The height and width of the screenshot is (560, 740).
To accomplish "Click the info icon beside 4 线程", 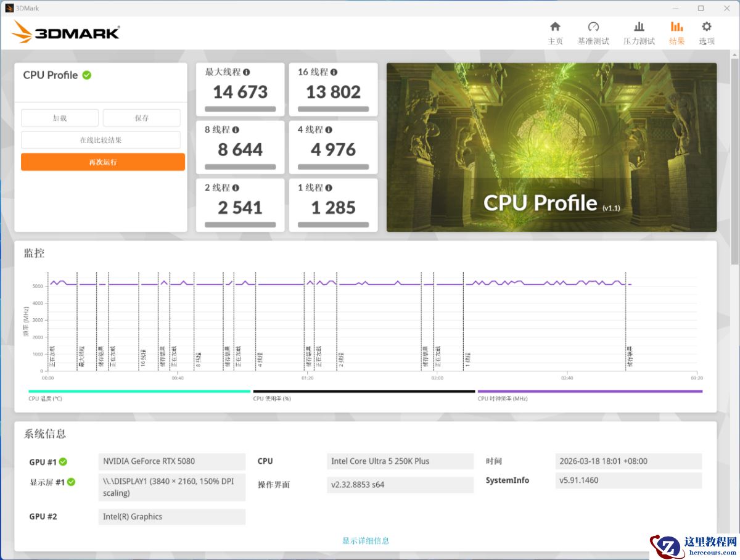I will pyautogui.click(x=329, y=130).
